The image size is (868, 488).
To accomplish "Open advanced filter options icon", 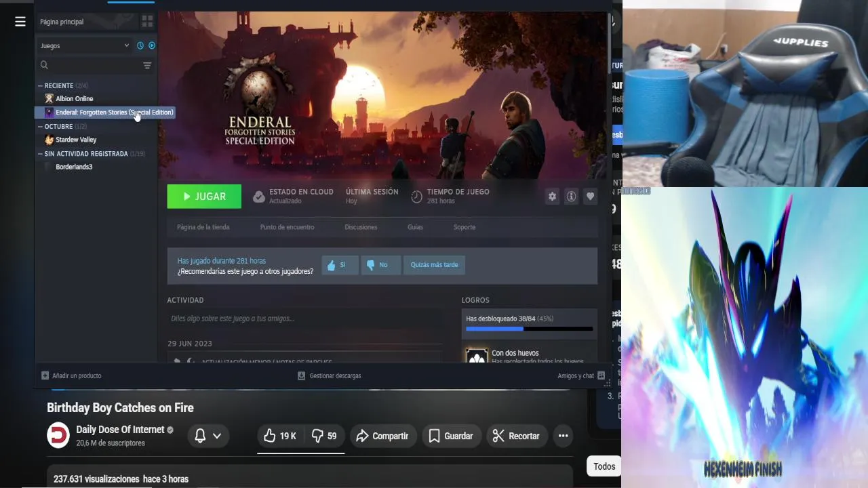I will coord(147,66).
